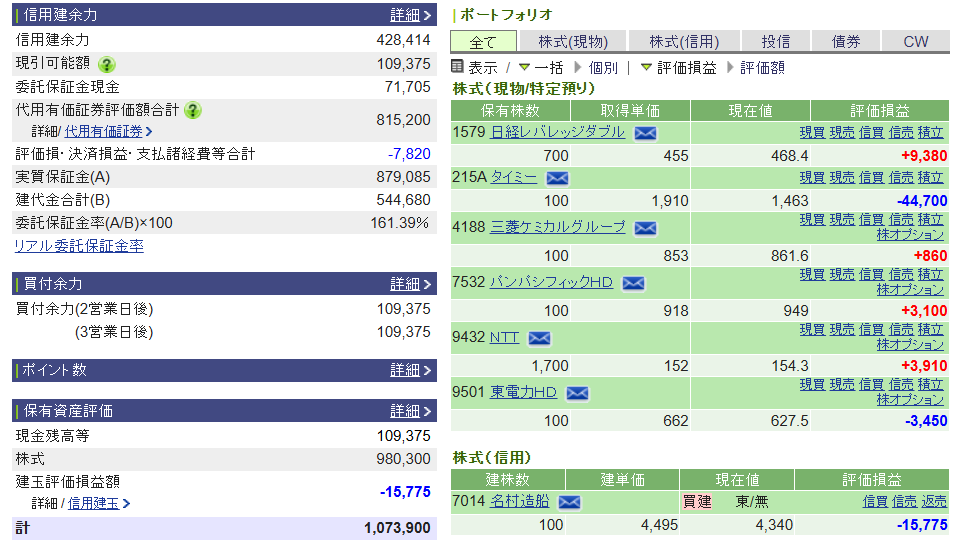Switch to the 株式(現物) tab
Image resolution: width=958 pixels, height=548 pixels.
(572, 41)
